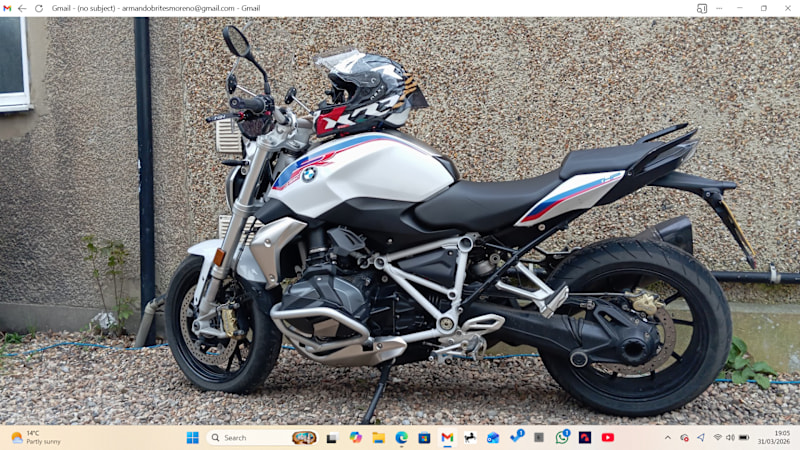Open the three-dots app menu in the title bar
The image size is (800, 450).
coord(721,8)
